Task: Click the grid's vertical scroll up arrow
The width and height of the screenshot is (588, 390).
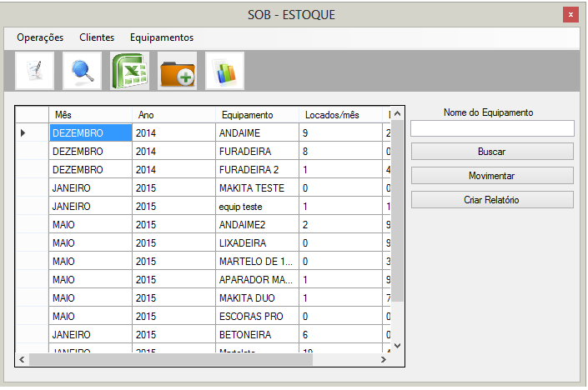Action: pos(397,114)
